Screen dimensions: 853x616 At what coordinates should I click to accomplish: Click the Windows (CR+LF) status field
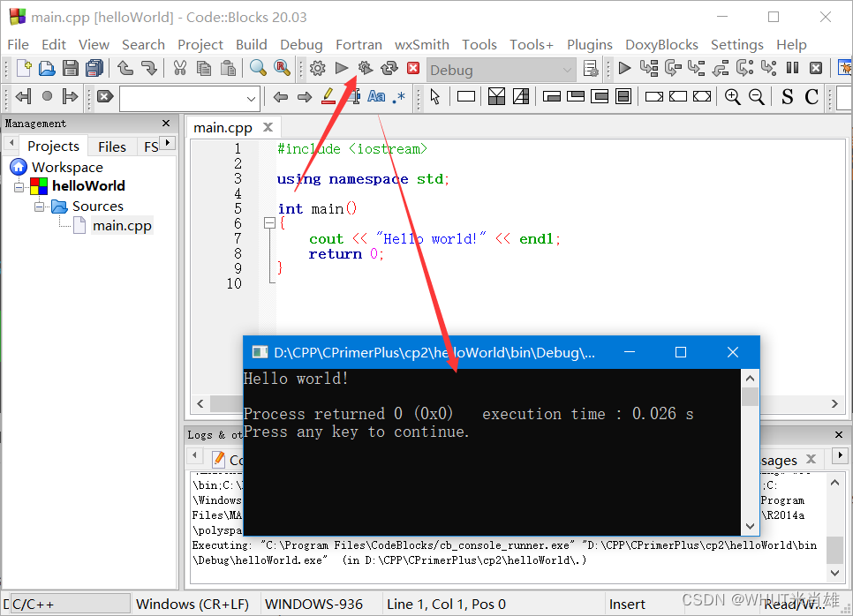192,604
